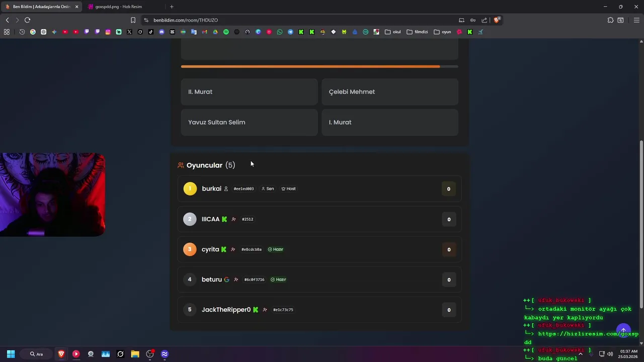Open the WhatsApp bookmark

(x=280, y=32)
